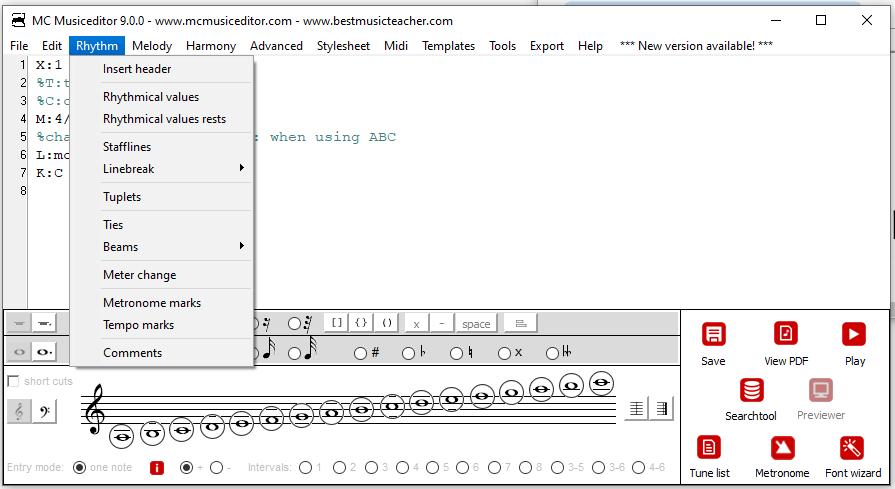
Task: Select Comments menu entry
Action: coord(162,353)
